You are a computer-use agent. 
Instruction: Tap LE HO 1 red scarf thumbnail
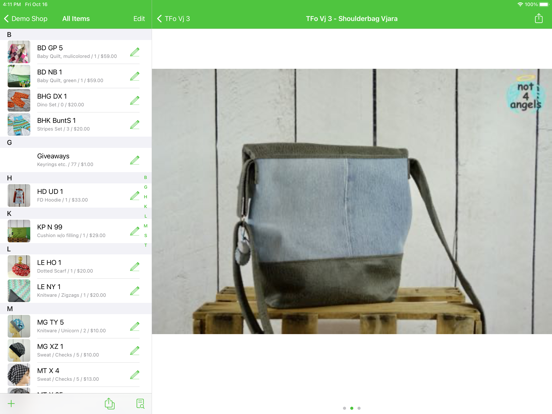click(x=19, y=267)
